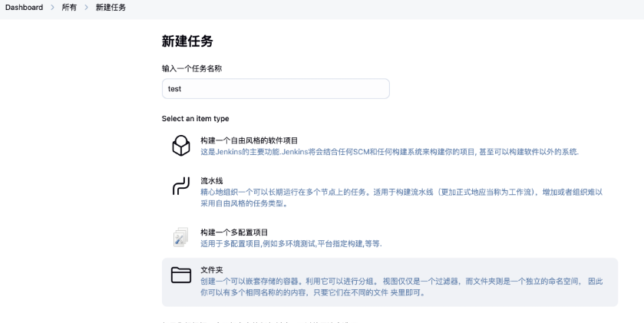This screenshot has height=323, width=644.
Task: Choose the 流水线 item type title
Action: [x=212, y=181]
